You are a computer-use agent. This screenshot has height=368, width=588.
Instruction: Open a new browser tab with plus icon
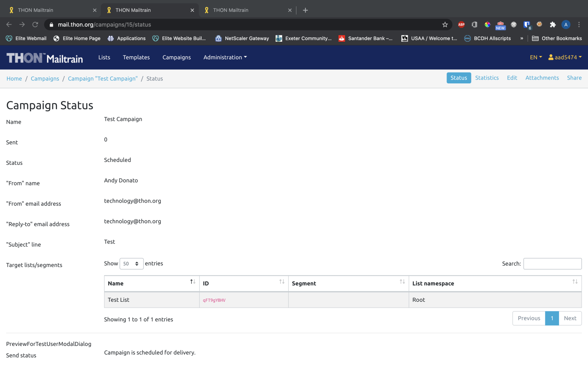305,10
